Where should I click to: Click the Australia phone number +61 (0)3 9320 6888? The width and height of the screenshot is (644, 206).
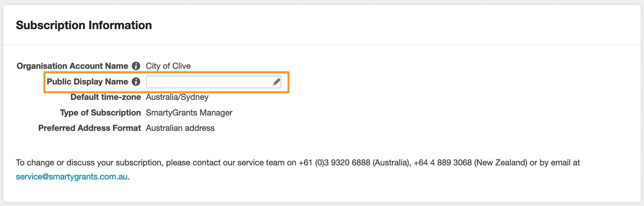tap(334, 162)
